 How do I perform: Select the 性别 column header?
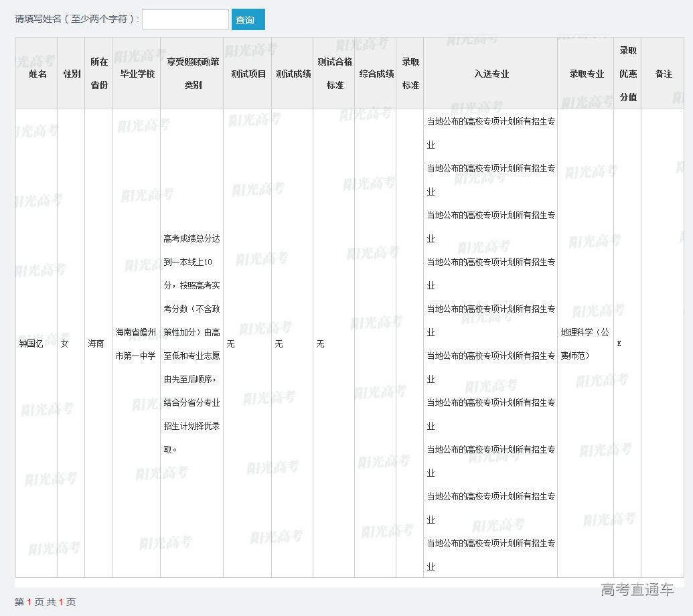click(x=72, y=74)
